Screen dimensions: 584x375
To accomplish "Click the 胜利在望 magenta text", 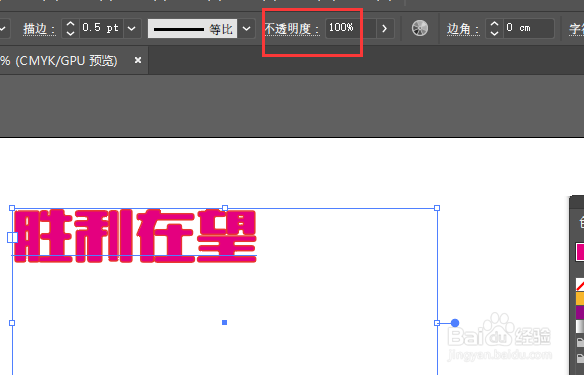I will [x=135, y=236].
